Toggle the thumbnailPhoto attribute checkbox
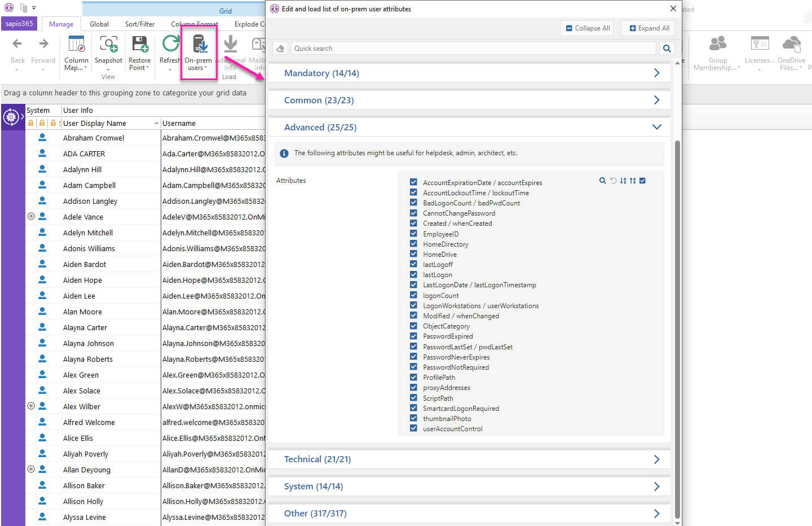Screen dimensions: 812x526 pos(413,418)
